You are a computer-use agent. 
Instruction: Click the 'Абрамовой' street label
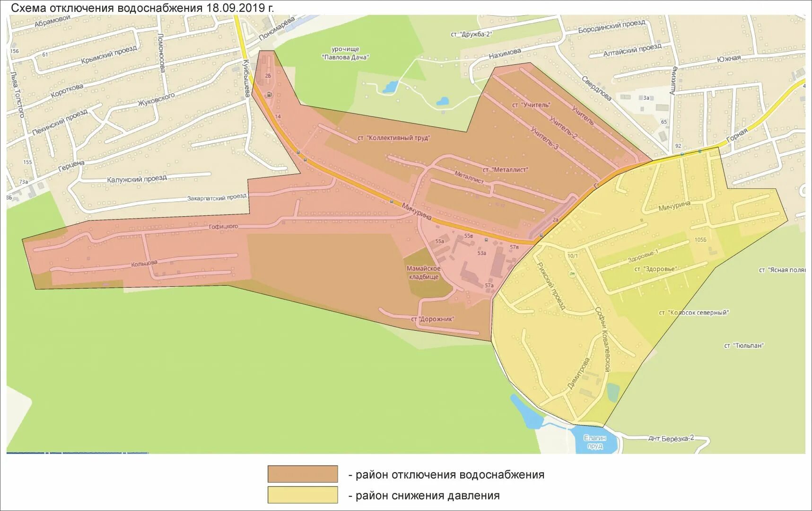(x=52, y=21)
